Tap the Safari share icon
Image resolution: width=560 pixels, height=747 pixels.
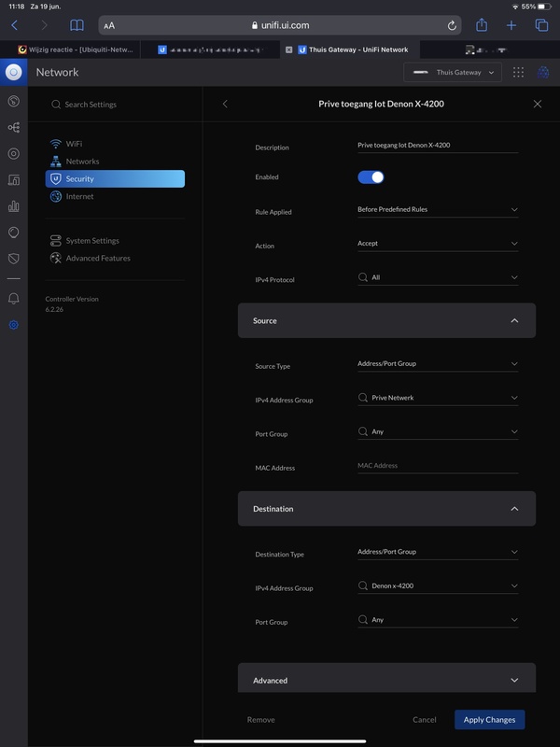pos(482,26)
